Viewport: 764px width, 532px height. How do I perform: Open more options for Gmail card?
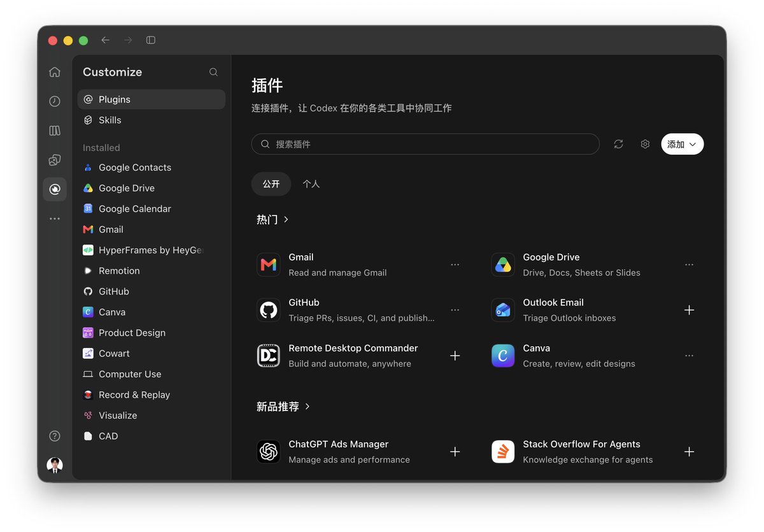(455, 265)
